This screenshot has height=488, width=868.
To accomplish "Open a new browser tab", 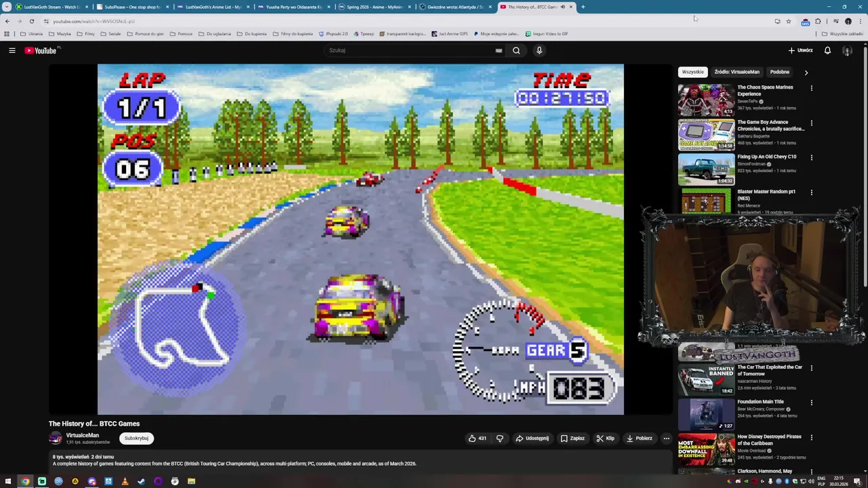I will coord(583,7).
